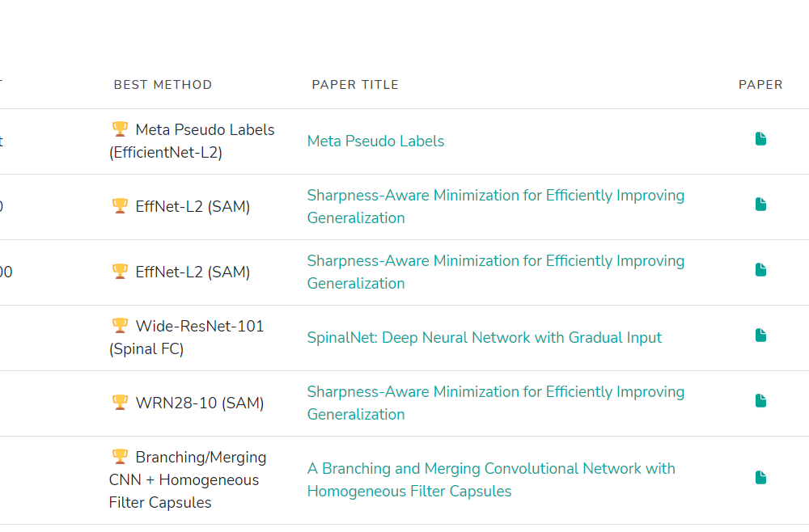Open the paper icon in the SpinalNet row
The height and width of the screenshot is (532, 809).
pos(760,336)
